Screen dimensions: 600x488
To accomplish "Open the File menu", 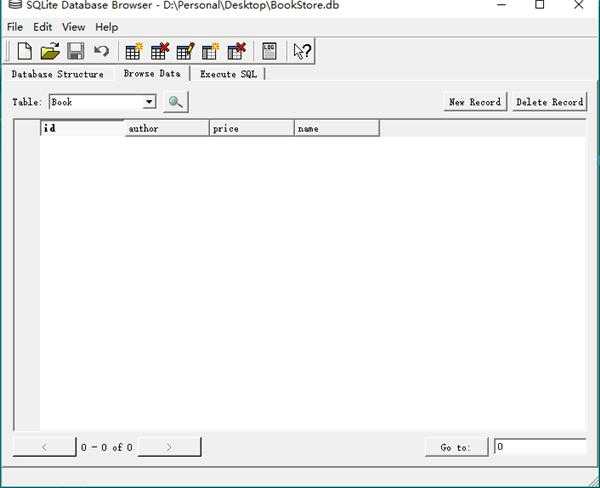I will point(15,27).
